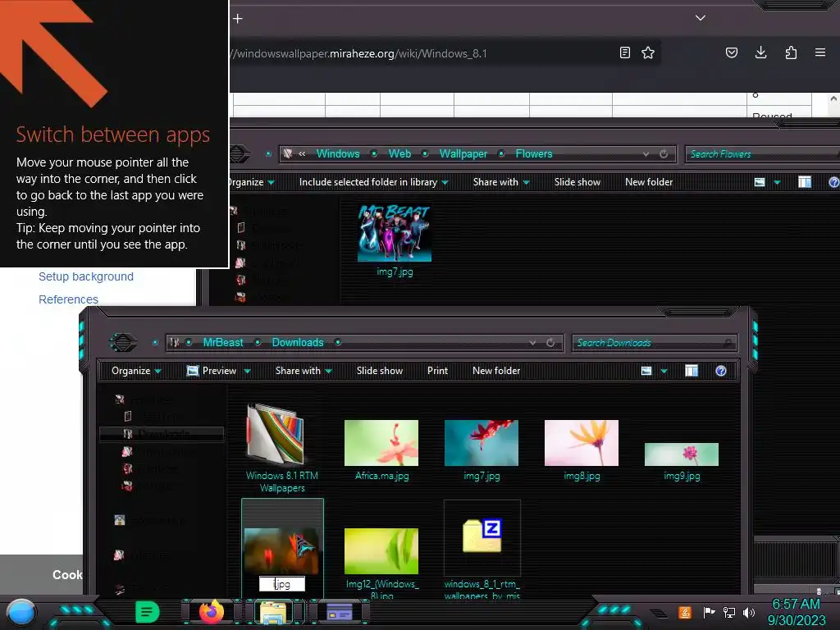Click Web breadcrumb in Flowers window
The width and height of the screenshot is (840, 630).
point(399,153)
